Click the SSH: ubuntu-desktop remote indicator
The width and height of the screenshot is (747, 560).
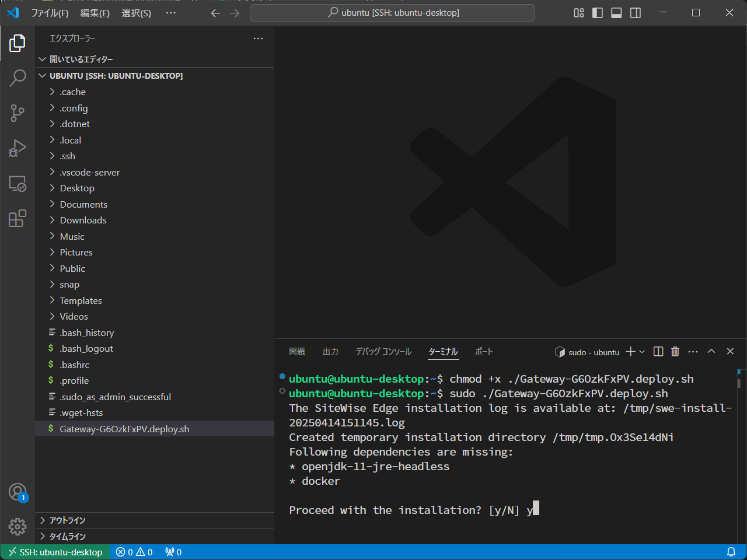[55, 552]
